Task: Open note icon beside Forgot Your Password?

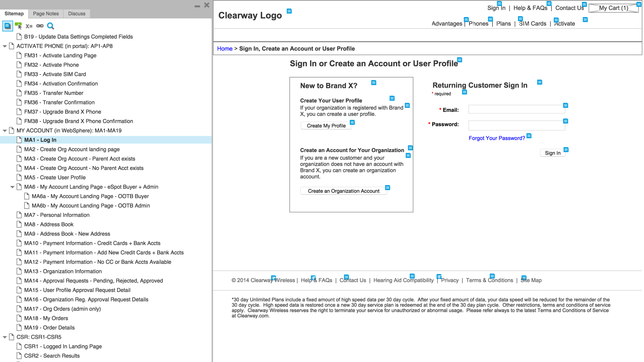Action: point(529,136)
